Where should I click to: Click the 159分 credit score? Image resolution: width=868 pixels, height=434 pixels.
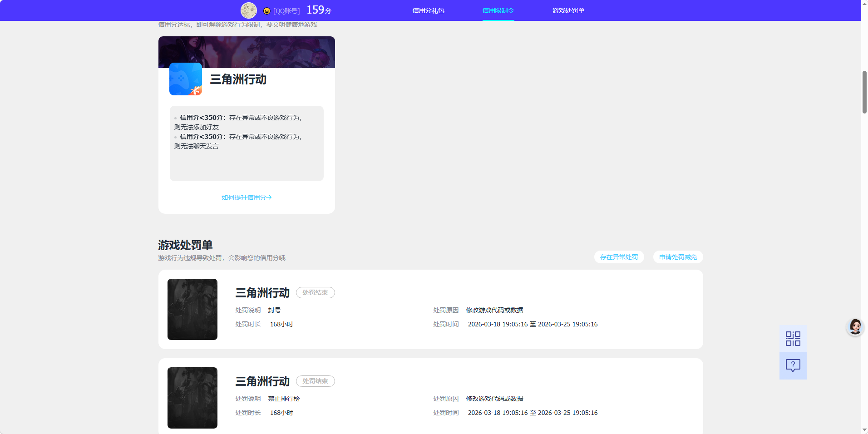319,10
